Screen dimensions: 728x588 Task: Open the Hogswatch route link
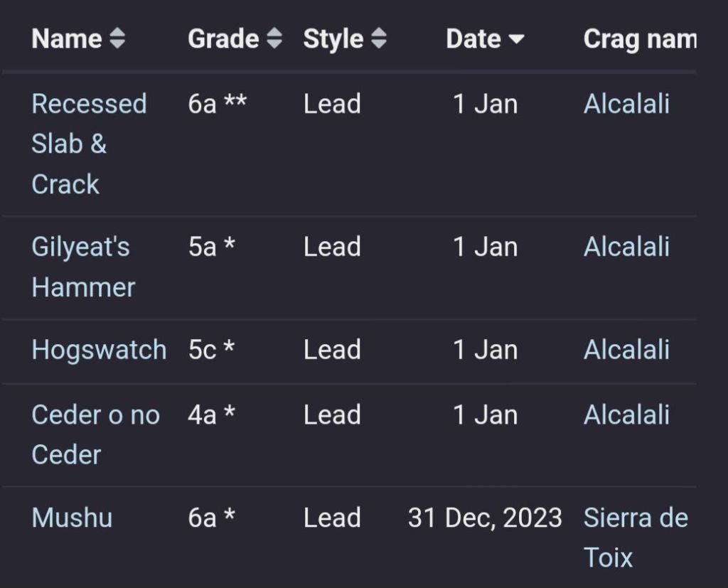99,350
